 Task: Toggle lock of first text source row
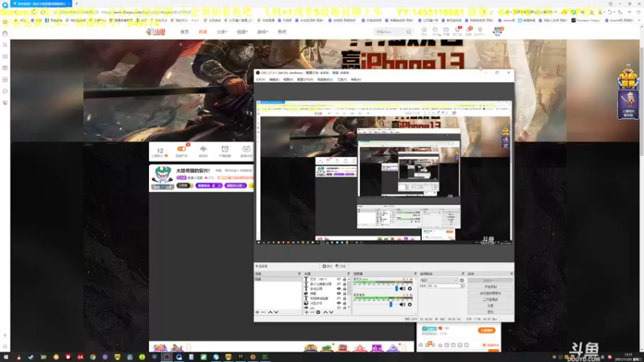coord(345,279)
